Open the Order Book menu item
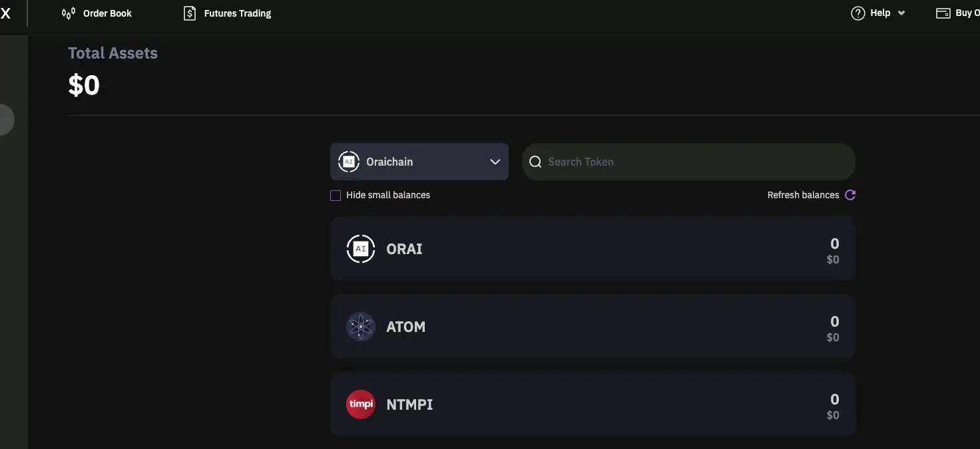Screen dimensions: 980x449 [x=107, y=13]
